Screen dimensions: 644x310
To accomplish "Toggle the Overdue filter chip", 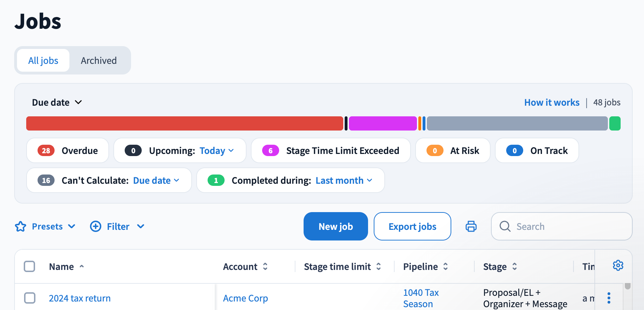I will click(68, 150).
